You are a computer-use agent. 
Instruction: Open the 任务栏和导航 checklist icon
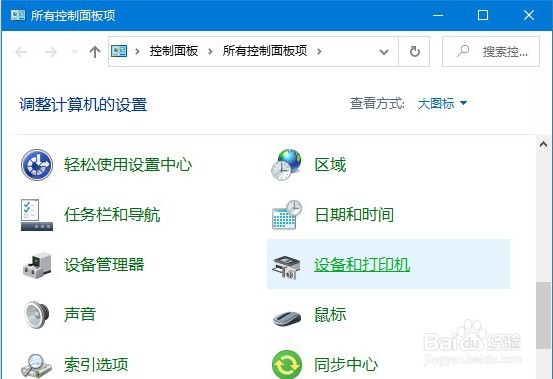pyautogui.click(x=37, y=215)
